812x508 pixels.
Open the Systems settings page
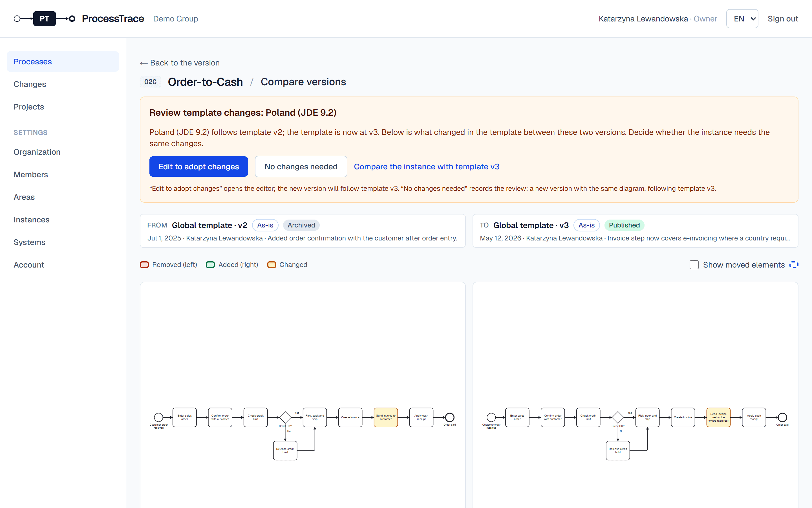coord(63,242)
